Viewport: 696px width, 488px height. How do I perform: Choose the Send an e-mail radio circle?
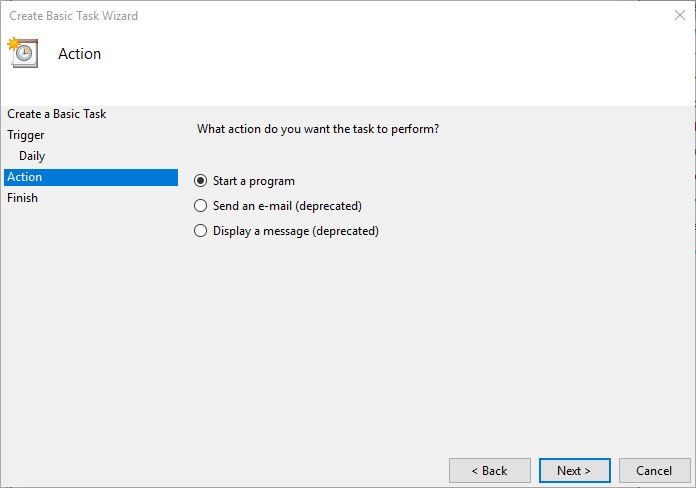tap(201, 206)
